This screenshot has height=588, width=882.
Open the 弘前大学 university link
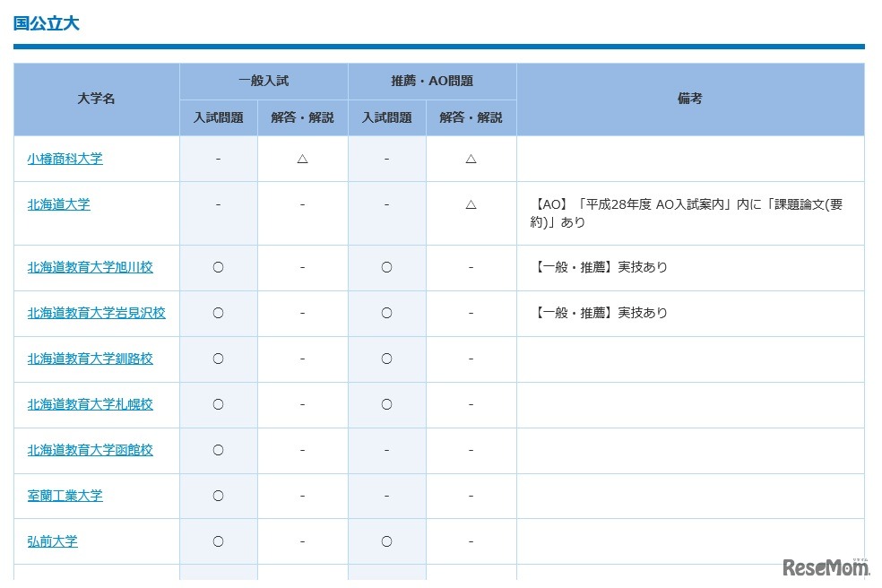pos(51,541)
